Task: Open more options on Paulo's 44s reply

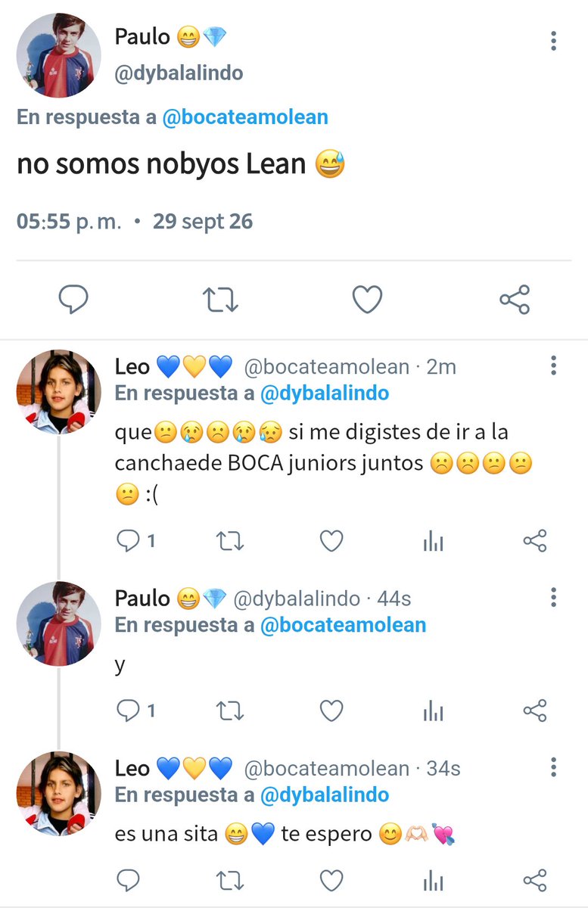Action: 554,598
